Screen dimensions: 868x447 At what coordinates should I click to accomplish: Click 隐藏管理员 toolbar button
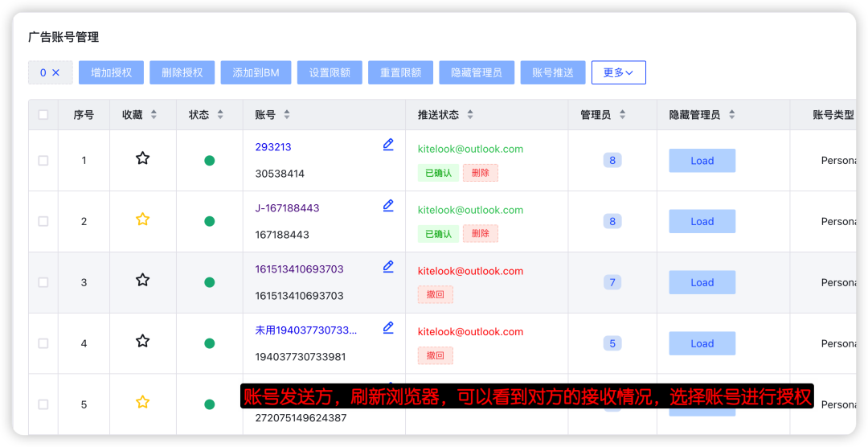(477, 72)
